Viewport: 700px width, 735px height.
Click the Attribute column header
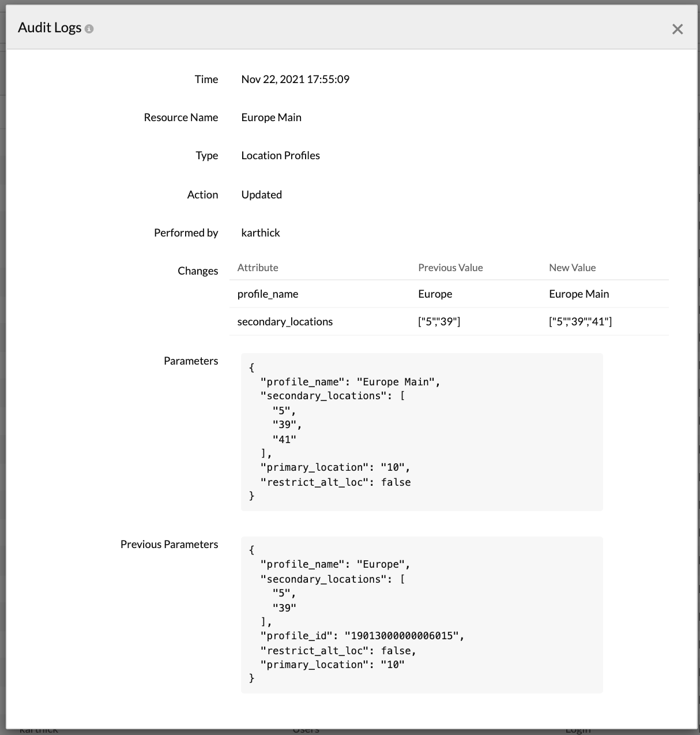point(258,267)
